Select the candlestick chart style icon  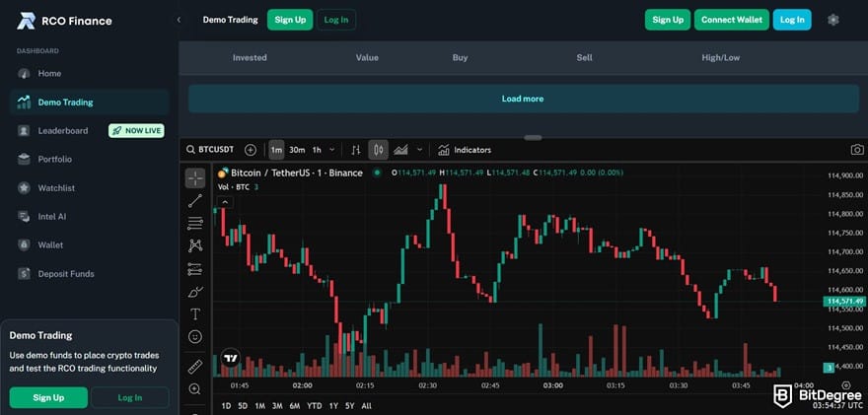[378, 150]
